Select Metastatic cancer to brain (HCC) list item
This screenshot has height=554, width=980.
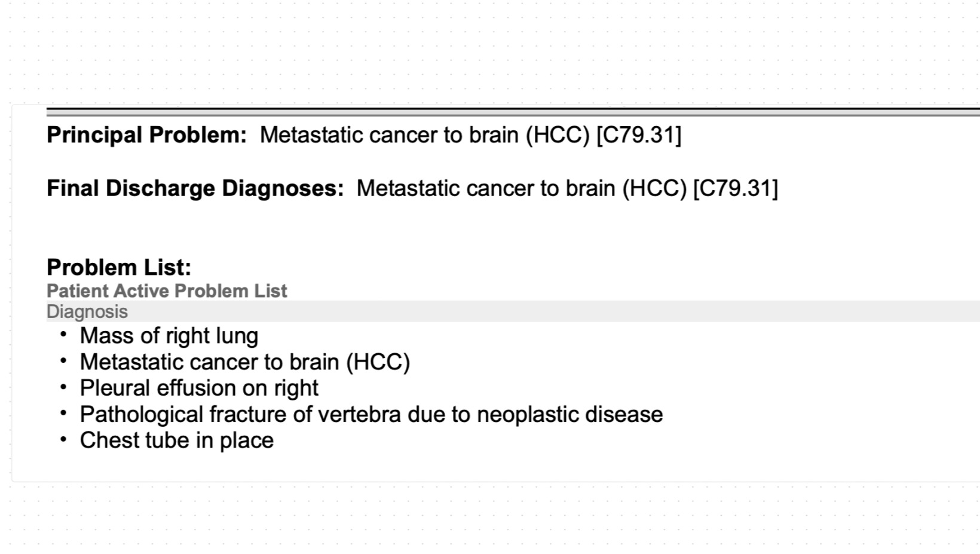coord(245,362)
